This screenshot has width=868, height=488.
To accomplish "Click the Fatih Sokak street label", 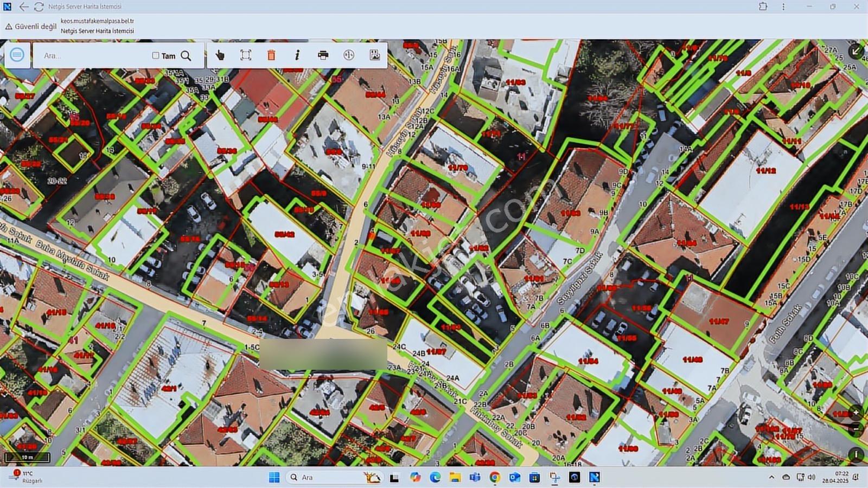I will 785,324.
